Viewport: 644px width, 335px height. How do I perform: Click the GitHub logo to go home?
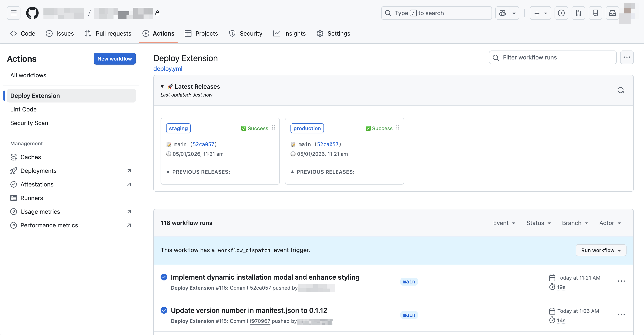tap(32, 13)
